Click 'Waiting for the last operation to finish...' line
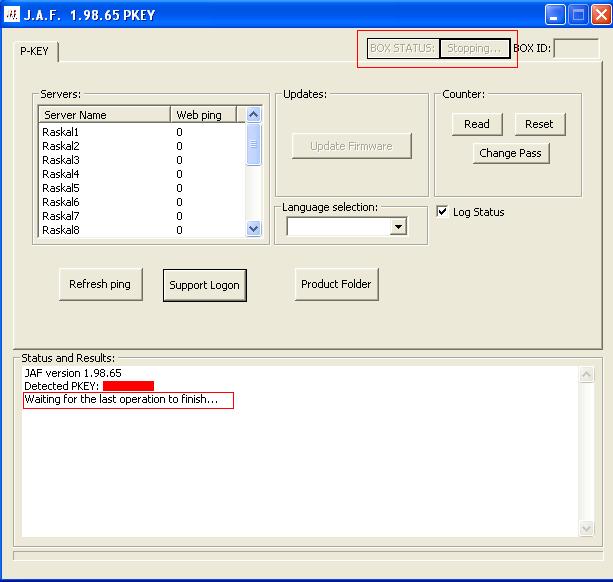613x582 pixels. pyautogui.click(x=122, y=399)
